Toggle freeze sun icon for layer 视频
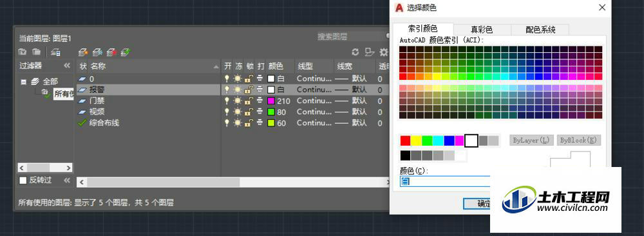Viewport: 644px width, 236px height. point(238,112)
